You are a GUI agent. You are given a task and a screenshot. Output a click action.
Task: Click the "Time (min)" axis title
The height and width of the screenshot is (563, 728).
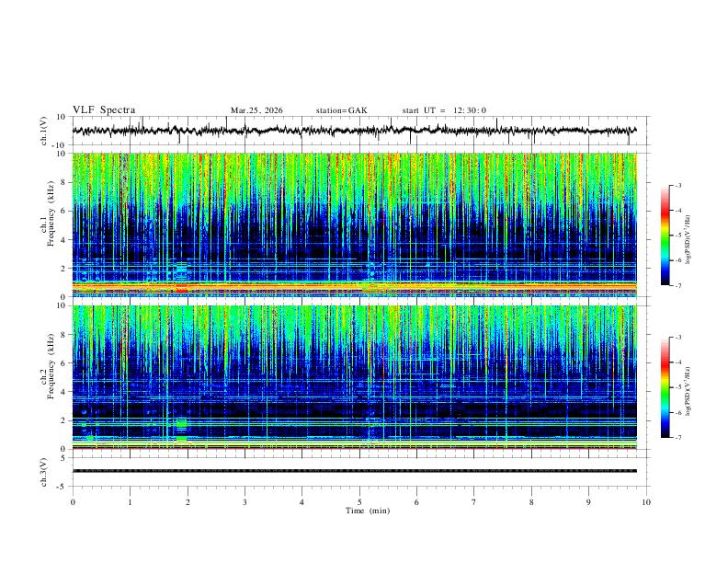[368, 511]
